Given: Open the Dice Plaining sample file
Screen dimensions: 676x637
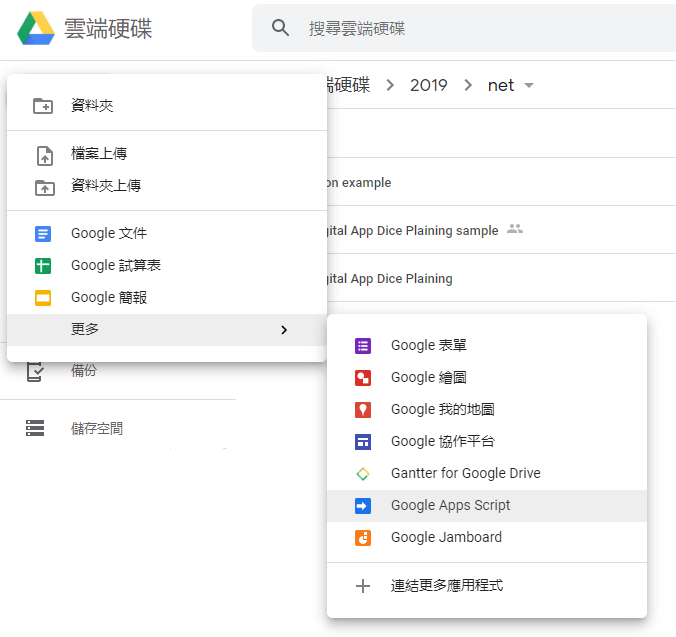Looking at the screenshot, I should click(412, 230).
